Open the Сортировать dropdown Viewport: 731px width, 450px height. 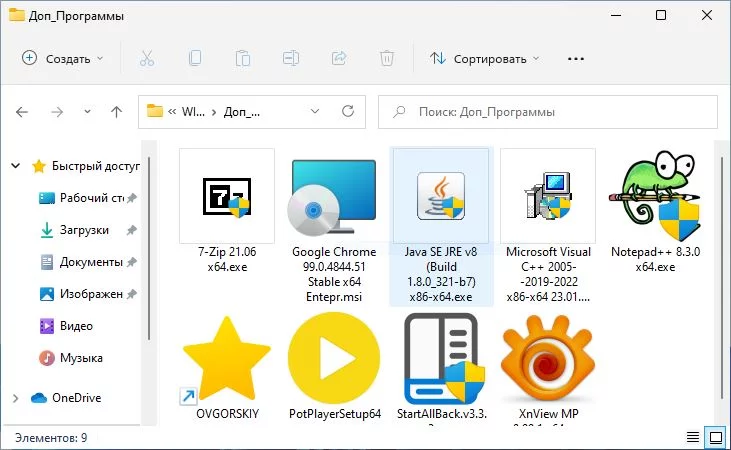pyautogui.click(x=484, y=59)
